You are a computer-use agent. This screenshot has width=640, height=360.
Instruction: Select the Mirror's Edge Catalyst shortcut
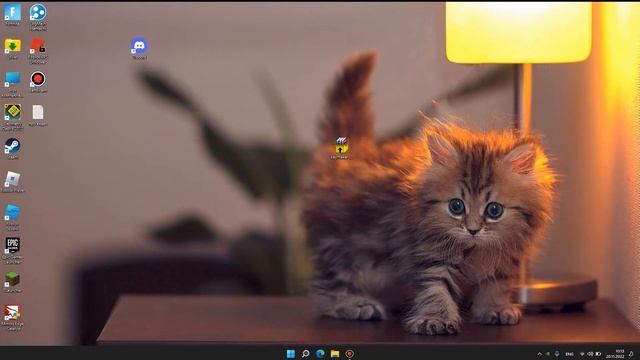coord(12,317)
